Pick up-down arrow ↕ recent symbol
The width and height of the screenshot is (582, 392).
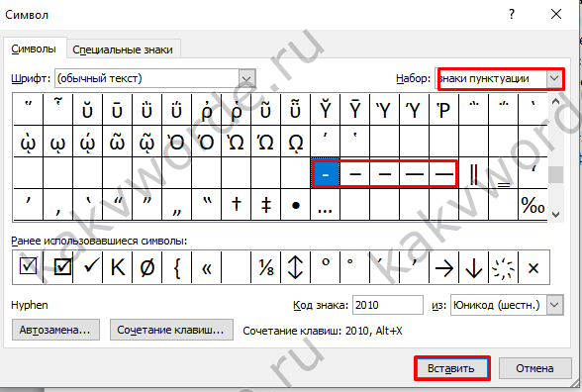point(295,267)
